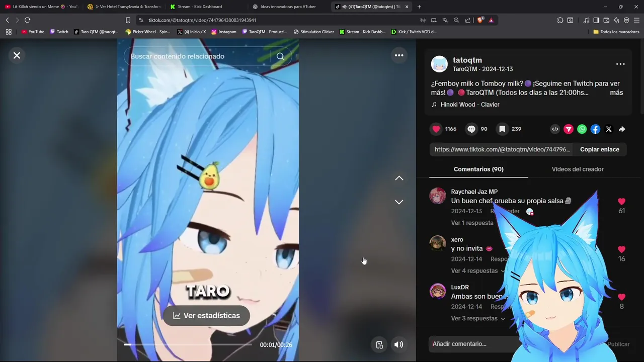
Task: Open the Picker Wheel bookmark
Action: click(148, 32)
